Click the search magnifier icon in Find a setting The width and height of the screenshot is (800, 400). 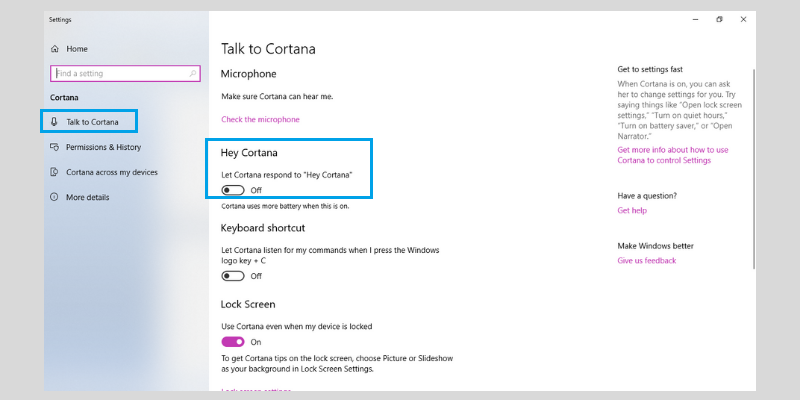[x=193, y=73]
